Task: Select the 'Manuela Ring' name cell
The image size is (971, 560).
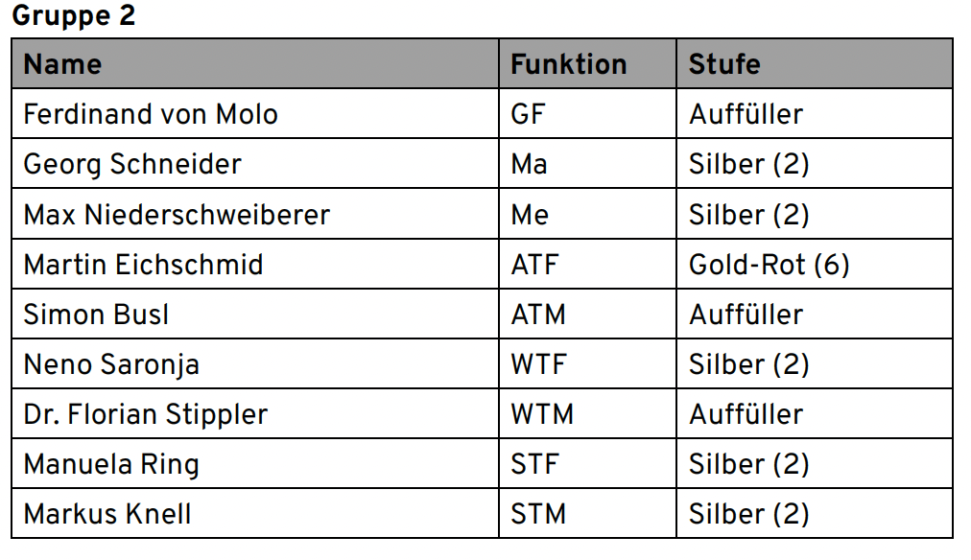Action: (111, 464)
